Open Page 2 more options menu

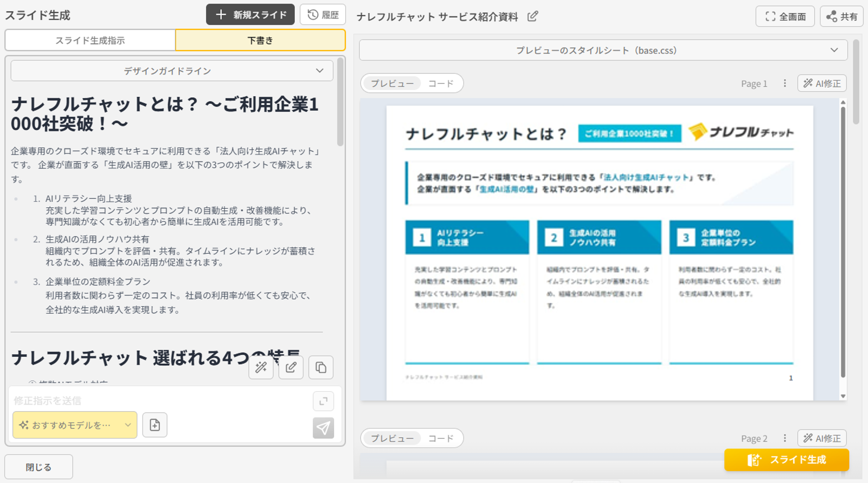[x=785, y=438]
